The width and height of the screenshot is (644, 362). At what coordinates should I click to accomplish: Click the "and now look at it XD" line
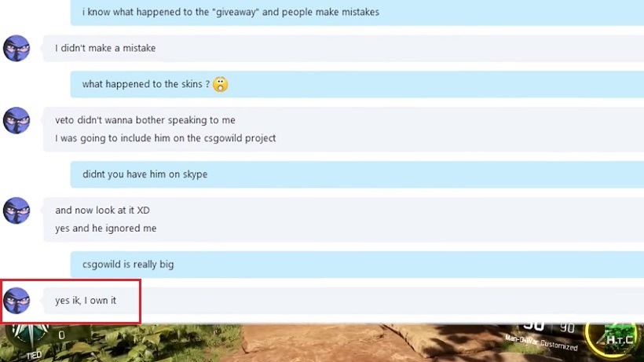click(102, 210)
